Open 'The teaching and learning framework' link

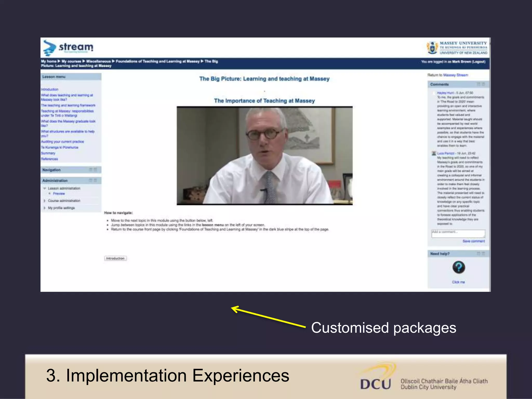tap(68, 105)
